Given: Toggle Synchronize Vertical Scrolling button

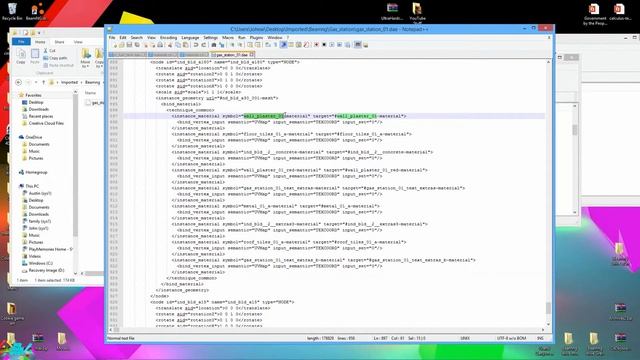Looking at the screenshot, I should point(249,45).
